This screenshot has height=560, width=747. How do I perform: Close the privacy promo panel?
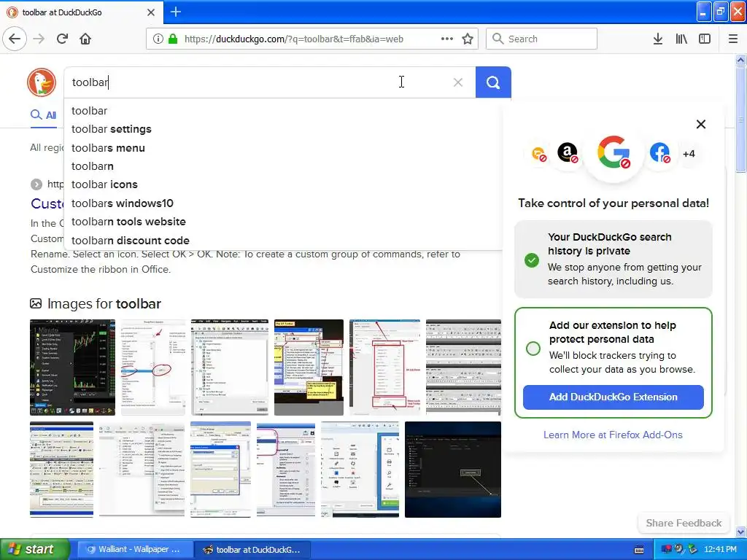701,124
